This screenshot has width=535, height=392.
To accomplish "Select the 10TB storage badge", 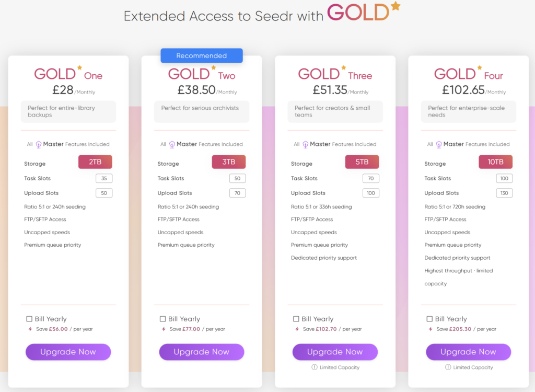I will [x=495, y=162].
